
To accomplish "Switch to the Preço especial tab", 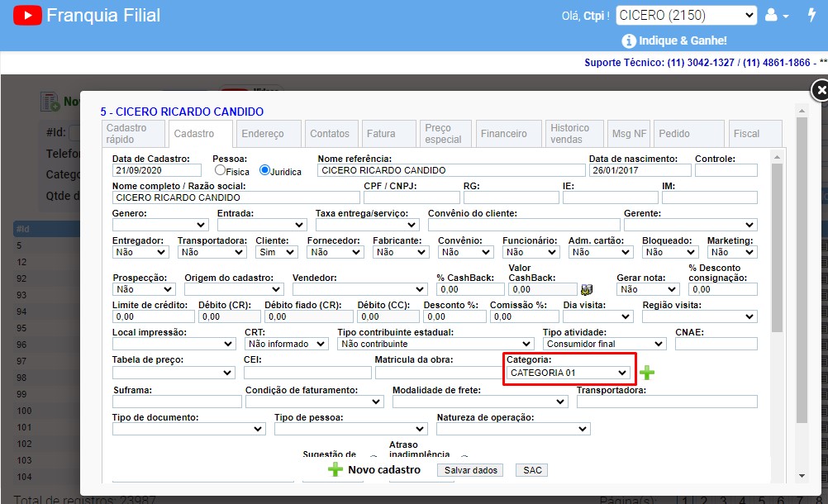I will tap(445, 134).
